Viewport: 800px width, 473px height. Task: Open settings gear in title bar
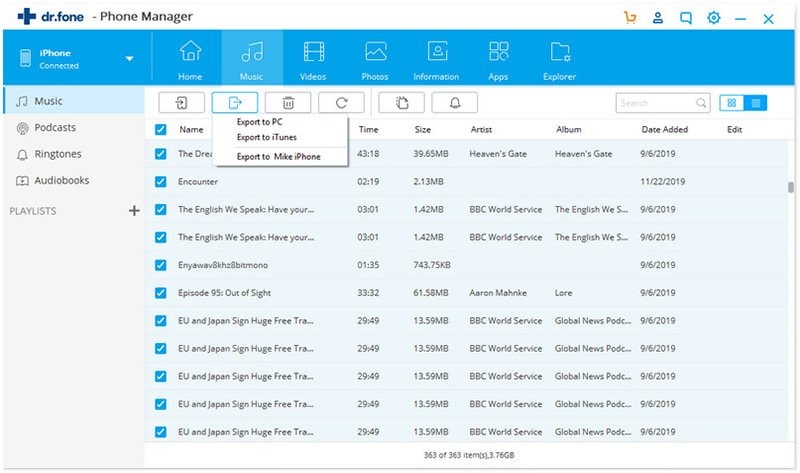[714, 18]
